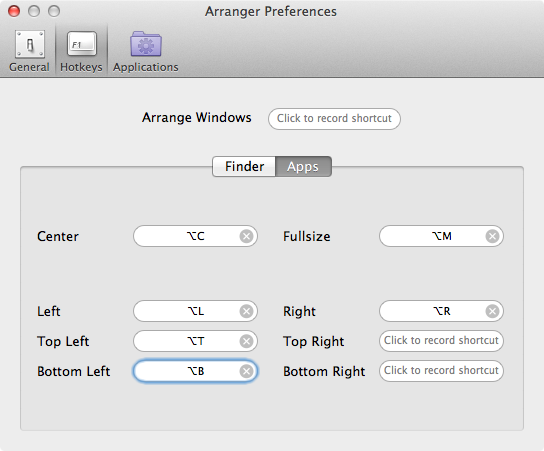Open the General preferences pane
The image size is (544, 451).
[x=29, y=51]
